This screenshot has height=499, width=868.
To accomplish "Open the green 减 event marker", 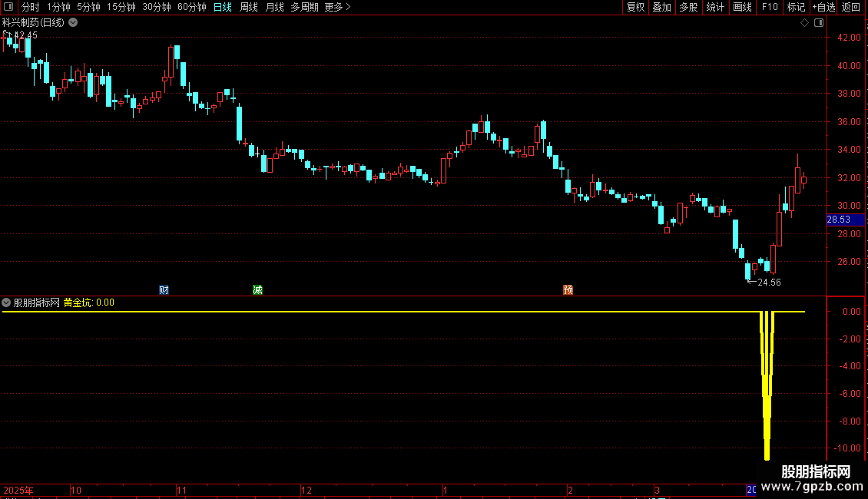I will [x=257, y=290].
